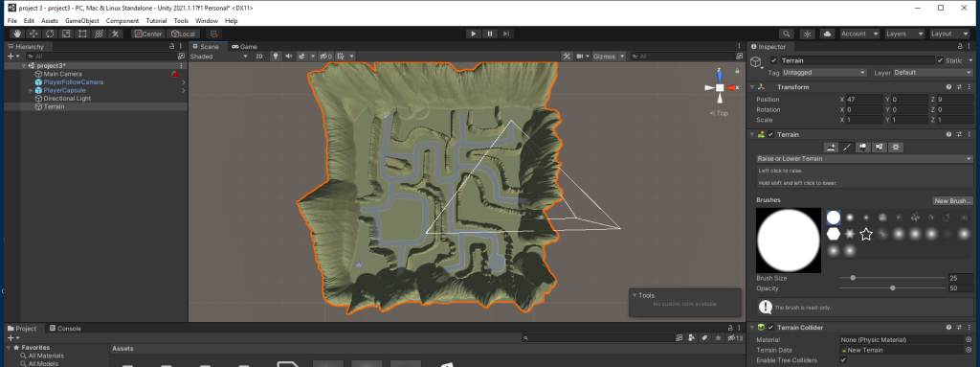The width and height of the screenshot is (980, 367).
Task: Toggle the Static checkbox
Action: point(940,60)
